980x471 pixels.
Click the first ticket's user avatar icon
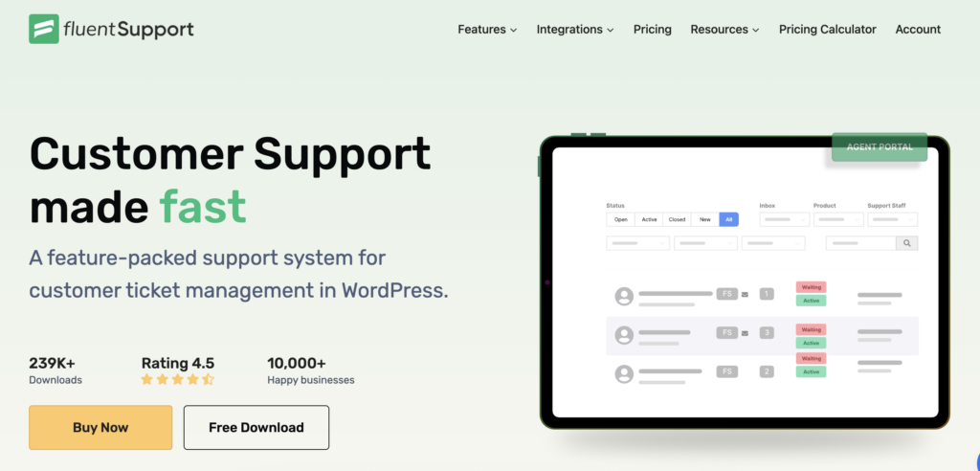pyautogui.click(x=624, y=297)
